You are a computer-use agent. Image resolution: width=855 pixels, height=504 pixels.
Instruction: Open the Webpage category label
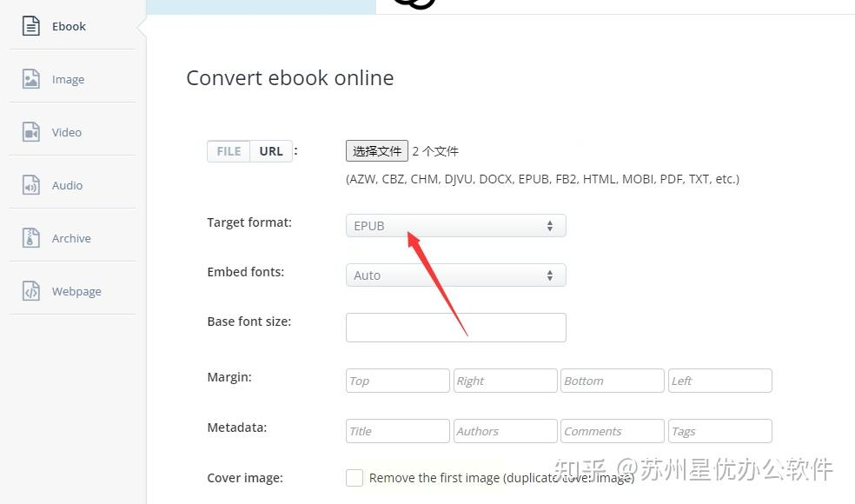tap(76, 291)
